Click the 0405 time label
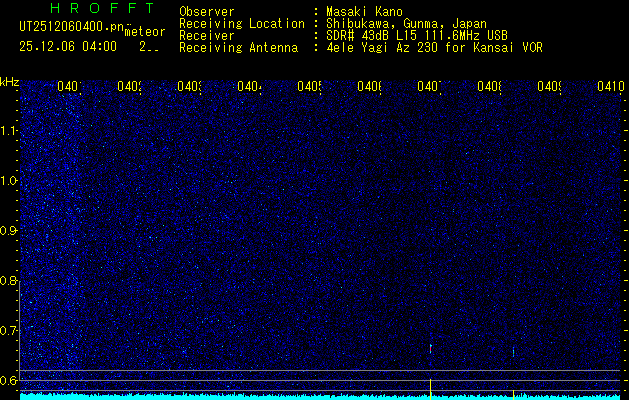 point(309,86)
